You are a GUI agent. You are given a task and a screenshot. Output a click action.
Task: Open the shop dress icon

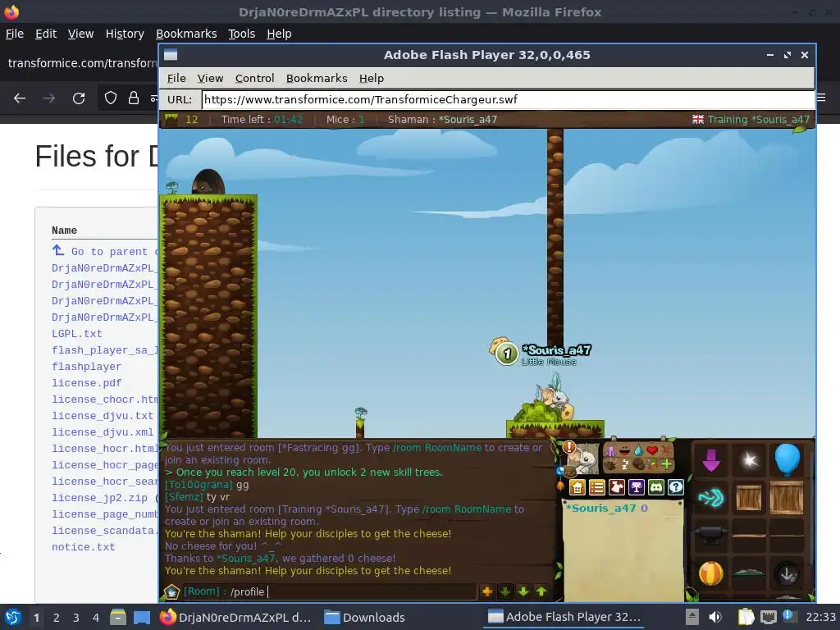[617, 487]
